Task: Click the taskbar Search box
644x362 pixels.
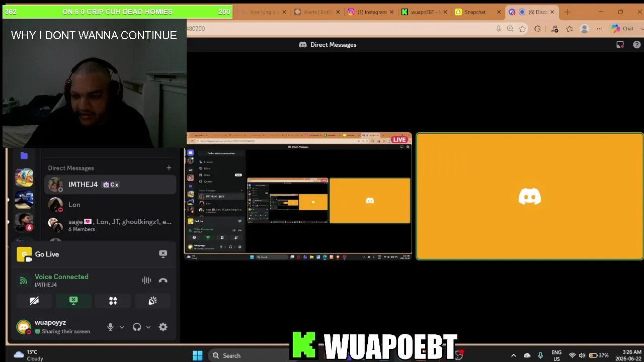Action: pos(249,355)
